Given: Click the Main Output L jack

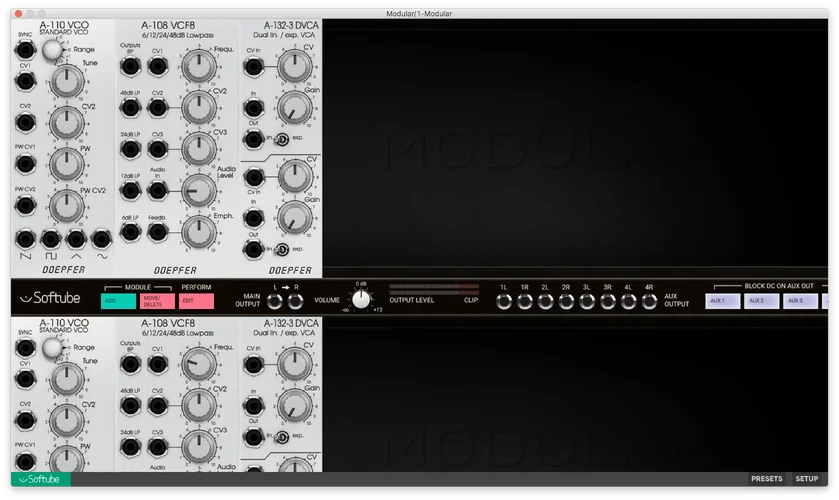Looking at the screenshot, I should pos(274,301).
